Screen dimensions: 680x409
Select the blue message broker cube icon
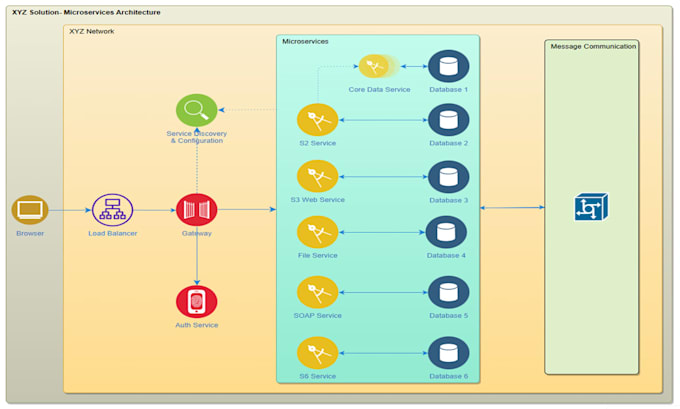[591, 207]
